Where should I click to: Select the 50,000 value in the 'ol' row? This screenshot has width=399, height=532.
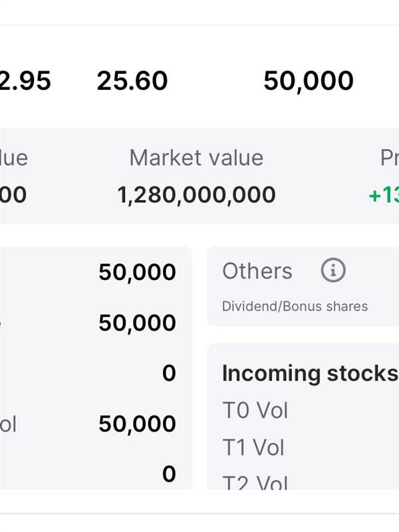tap(137, 424)
